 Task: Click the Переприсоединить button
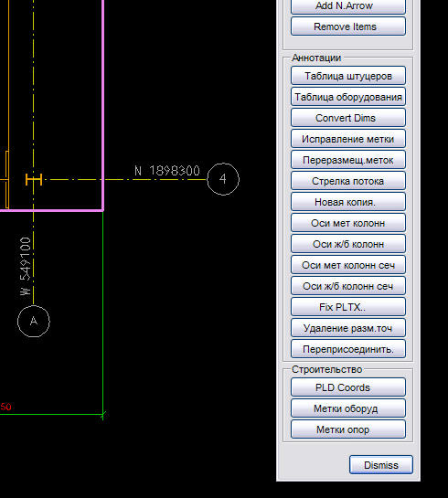(348, 349)
